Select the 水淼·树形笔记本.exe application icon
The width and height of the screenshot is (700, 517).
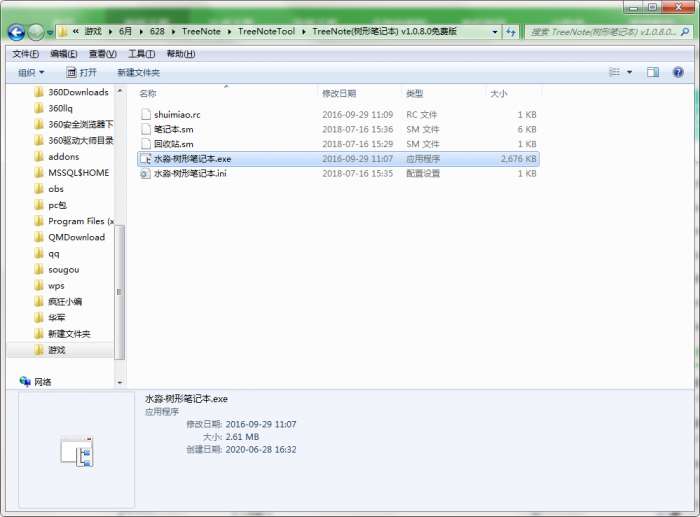coord(146,158)
